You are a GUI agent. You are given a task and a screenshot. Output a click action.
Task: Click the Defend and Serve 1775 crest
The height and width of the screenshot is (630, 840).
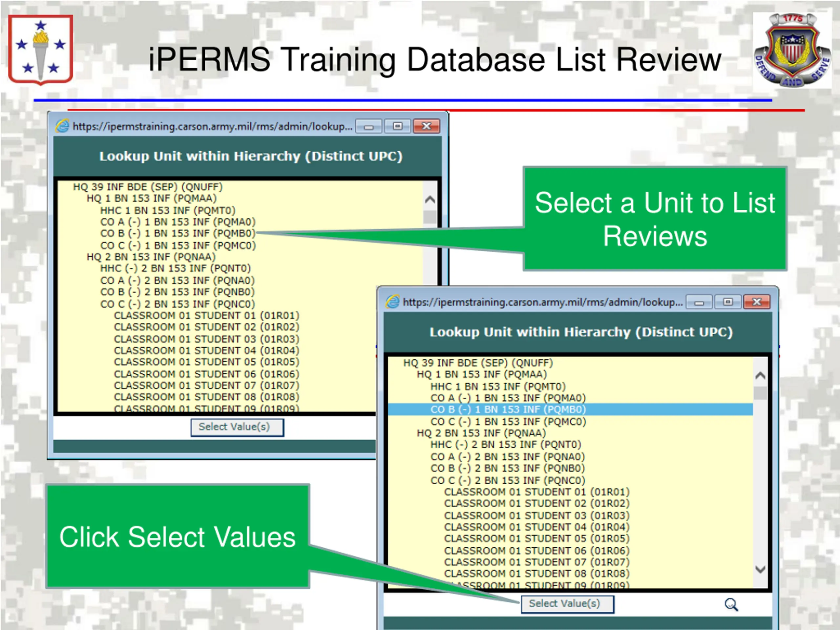coord(792,51)
